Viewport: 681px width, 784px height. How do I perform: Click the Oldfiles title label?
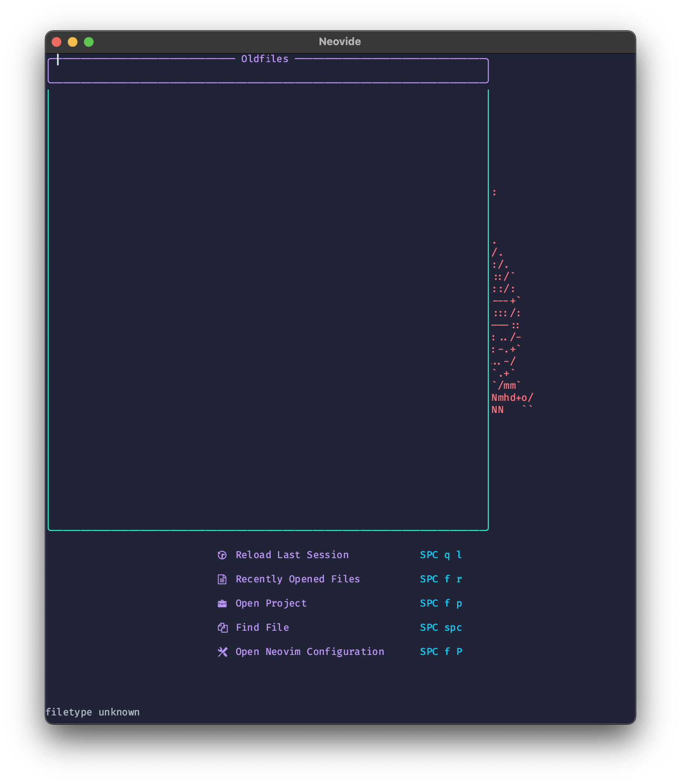click(x=265, y=59)
